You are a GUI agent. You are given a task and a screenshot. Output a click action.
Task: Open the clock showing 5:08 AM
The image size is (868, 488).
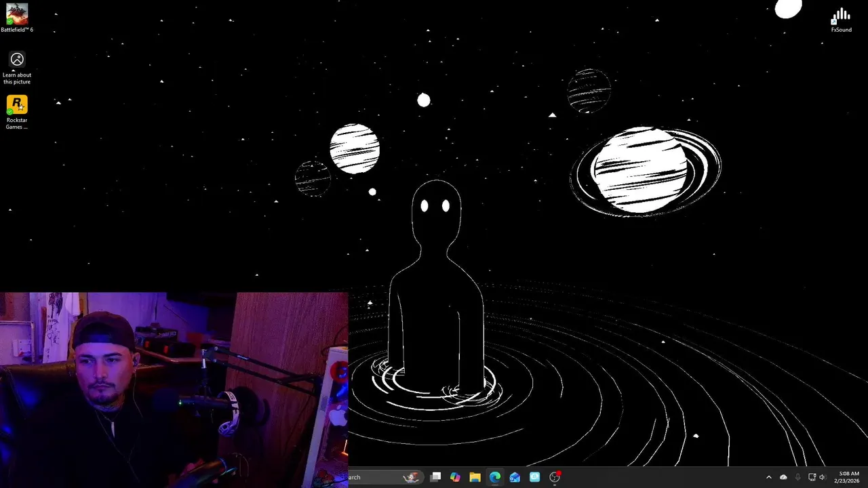[x=848, y=477]
